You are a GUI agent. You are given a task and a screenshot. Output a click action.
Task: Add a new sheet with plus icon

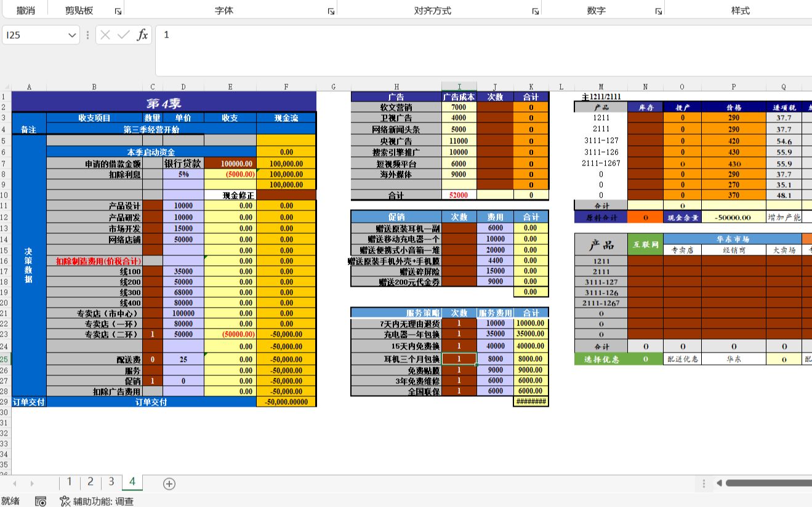169,484
